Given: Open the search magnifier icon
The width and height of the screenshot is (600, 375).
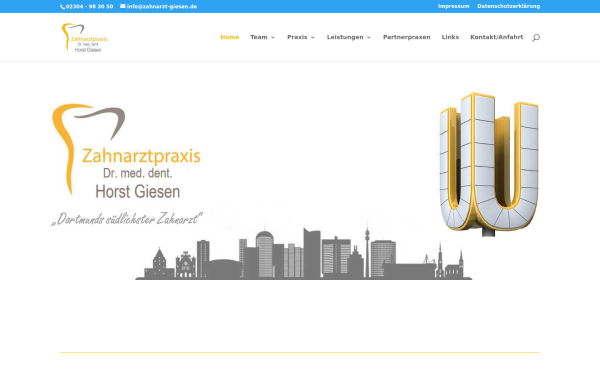Looking at the screenshot, I should click(x=536, y=37).
